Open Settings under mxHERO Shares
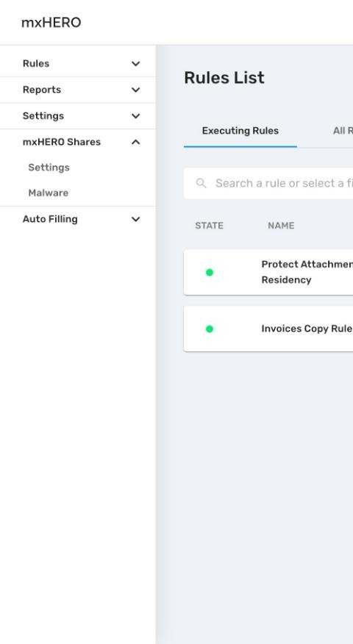 [x=49, y=168]
